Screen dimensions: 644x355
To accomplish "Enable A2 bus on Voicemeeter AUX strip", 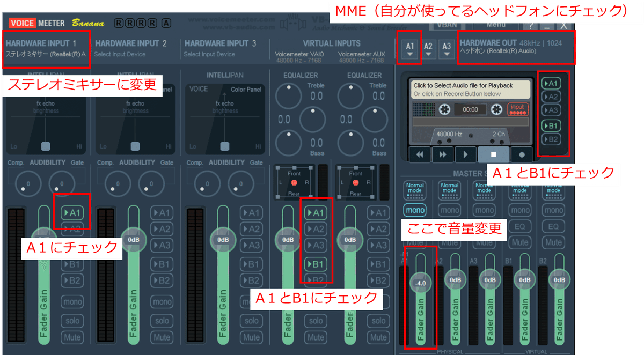I will (x=378, y=229).
